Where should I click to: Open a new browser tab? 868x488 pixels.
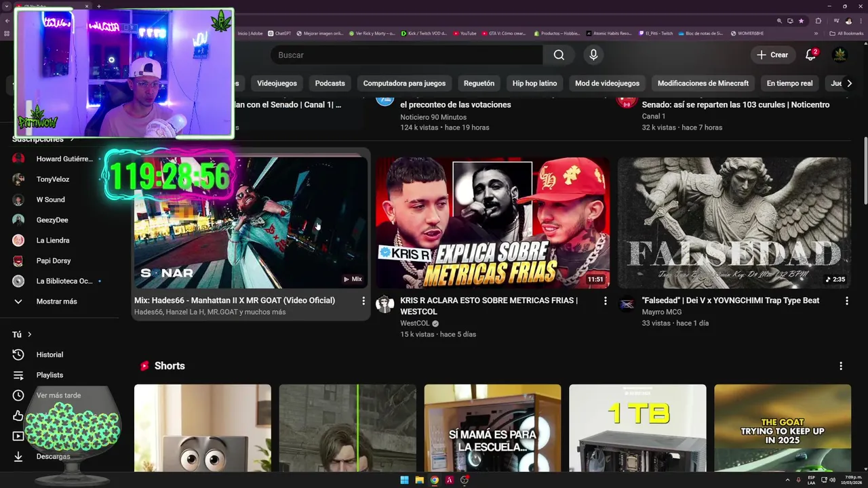click(x=98, y=6)
